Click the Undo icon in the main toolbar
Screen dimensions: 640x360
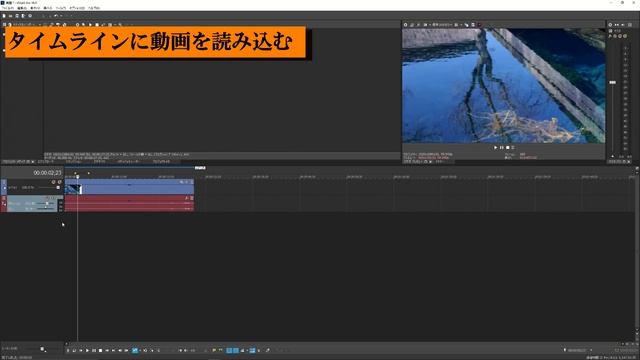[x=56, y=16]
